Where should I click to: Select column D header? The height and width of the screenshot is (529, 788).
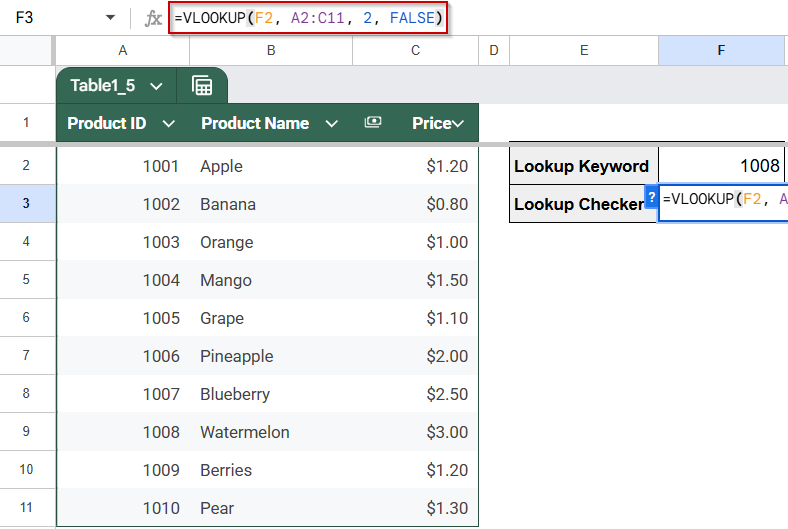pos(494,50)
